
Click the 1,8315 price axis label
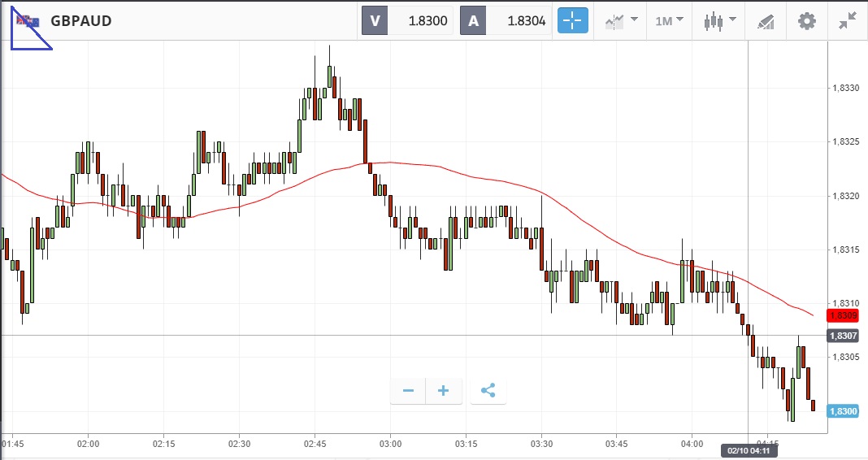(x=845, y=250)
